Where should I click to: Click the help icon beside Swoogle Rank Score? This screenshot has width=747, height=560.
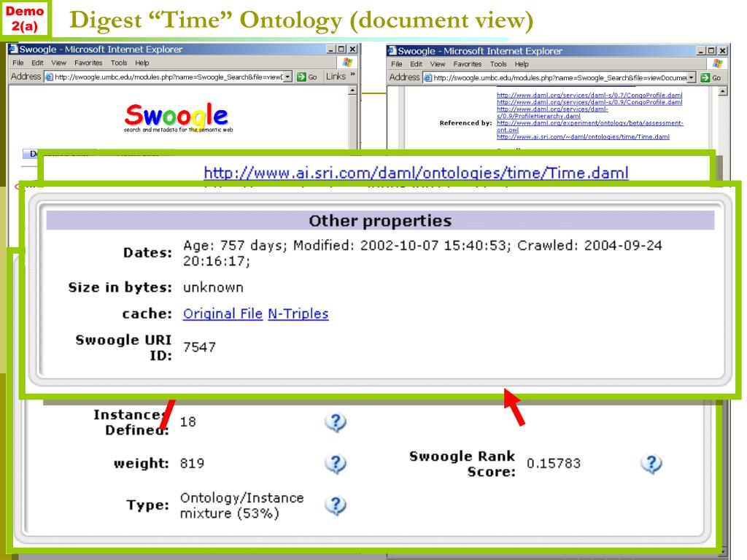point(651,463)
